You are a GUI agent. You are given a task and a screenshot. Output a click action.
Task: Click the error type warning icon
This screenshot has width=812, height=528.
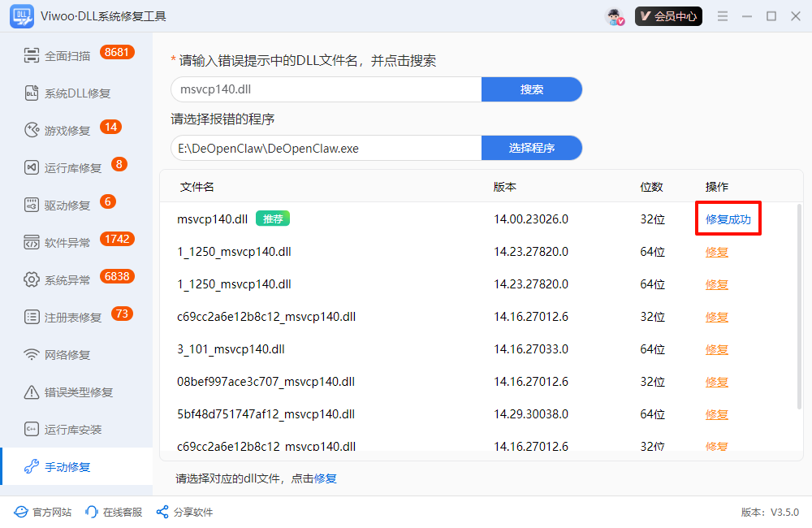pyautogui.click(x=32, y=392)
